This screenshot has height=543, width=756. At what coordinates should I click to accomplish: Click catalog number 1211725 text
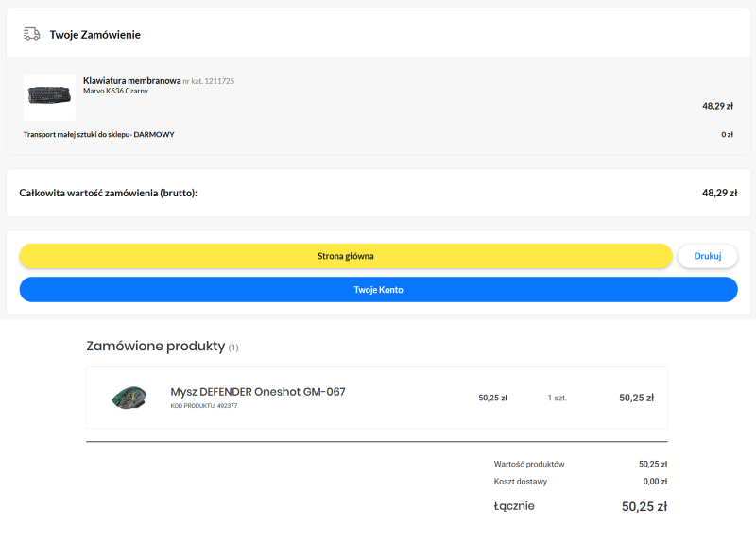[x=209, y=81]
